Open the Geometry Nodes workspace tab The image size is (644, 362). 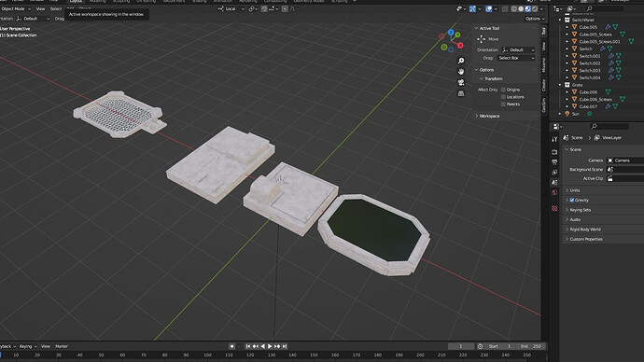pos(309,1)
